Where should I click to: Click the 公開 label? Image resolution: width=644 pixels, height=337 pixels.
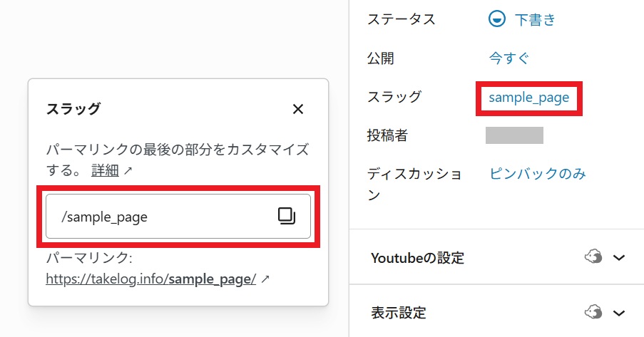point(380,58)
